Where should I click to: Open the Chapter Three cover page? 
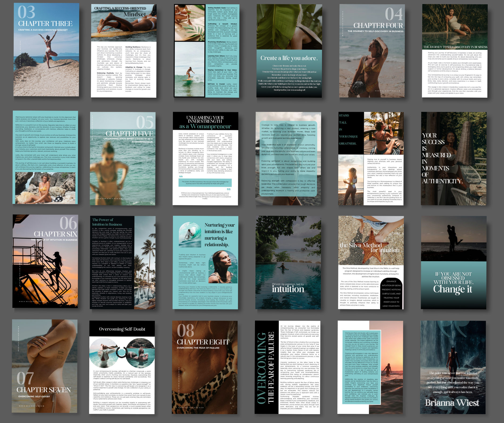tap(46, 50)
